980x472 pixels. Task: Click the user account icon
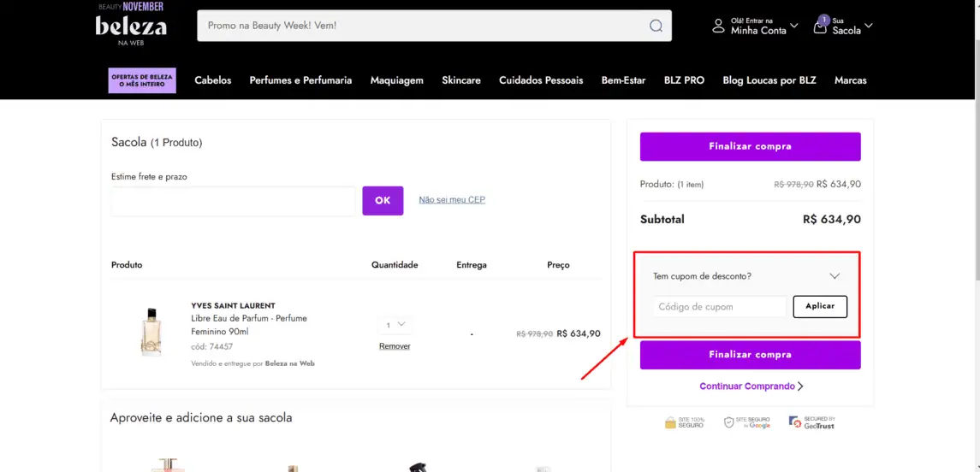[x=719, y=26]
